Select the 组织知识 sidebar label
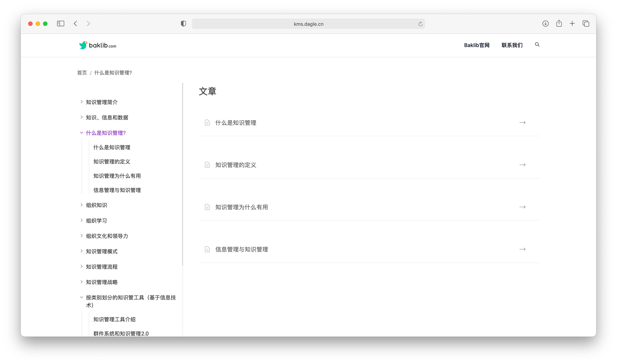The width and height of the screenshot is (617, 364). click(97, 205)
